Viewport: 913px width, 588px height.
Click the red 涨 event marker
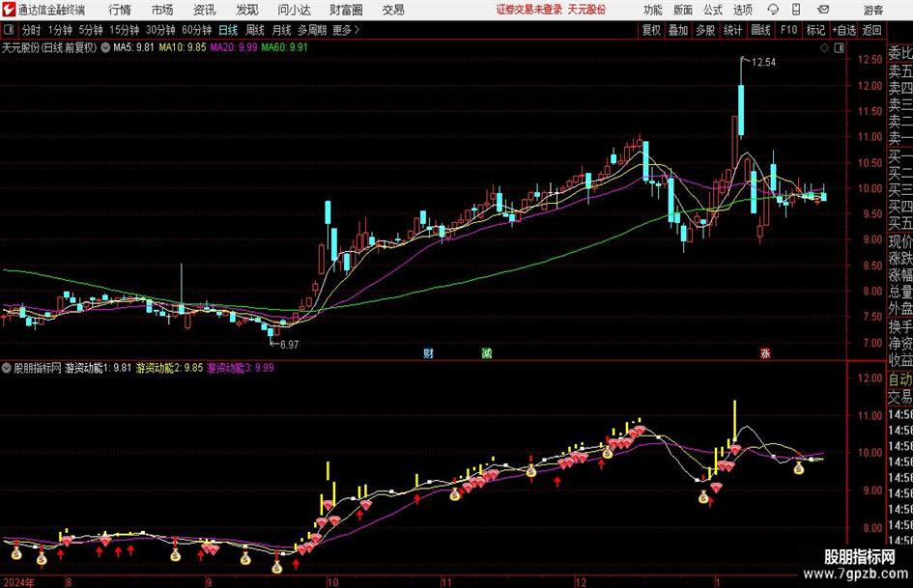point(765,352)
